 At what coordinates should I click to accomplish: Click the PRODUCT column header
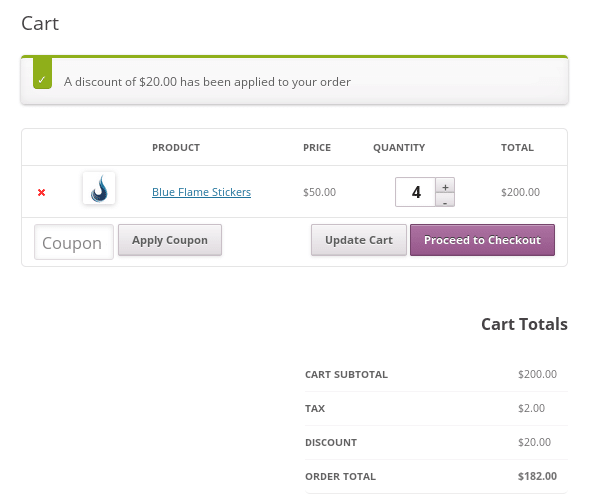tap(176, 147)
